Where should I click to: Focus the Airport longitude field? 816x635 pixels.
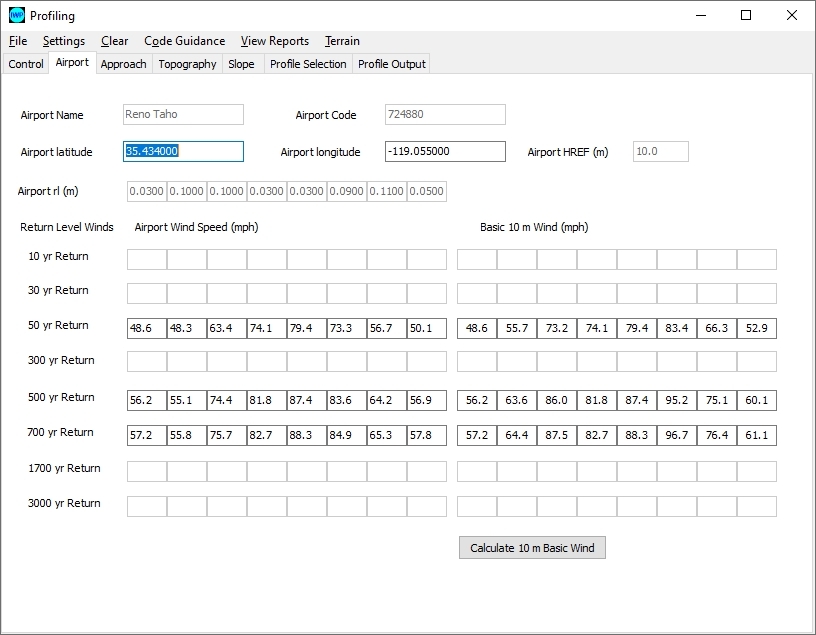pyautogui.click(x=445, y=152)
